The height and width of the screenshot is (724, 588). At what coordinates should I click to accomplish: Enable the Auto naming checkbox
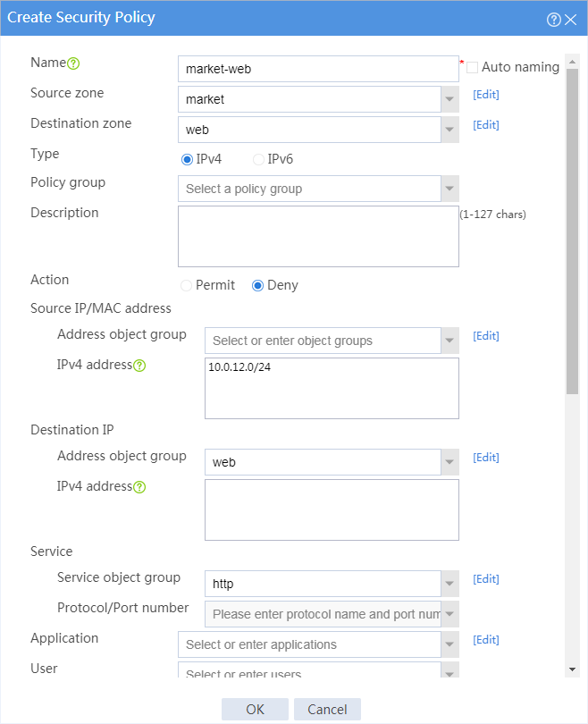coord(472,67)
